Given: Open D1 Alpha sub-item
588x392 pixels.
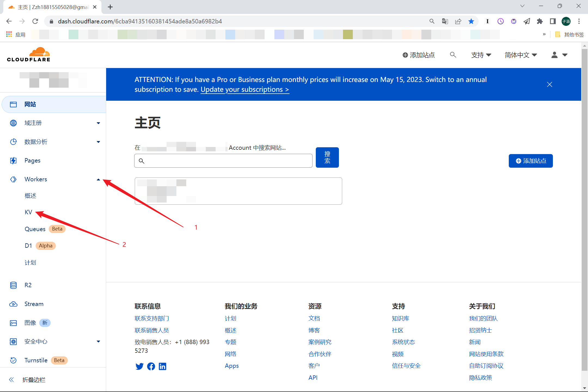Looking at the screenshot, I should pos(40,246).
